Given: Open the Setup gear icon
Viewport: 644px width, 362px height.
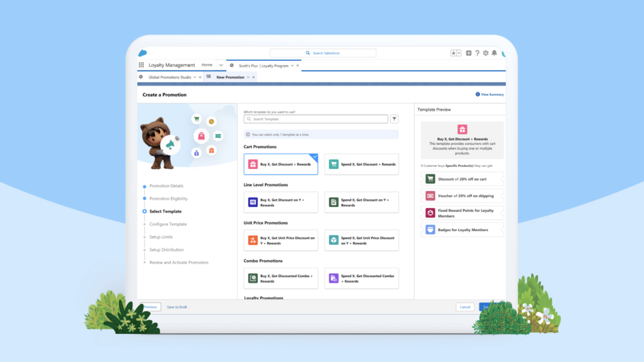Looking at the screenshot, I should pos(486,53).
